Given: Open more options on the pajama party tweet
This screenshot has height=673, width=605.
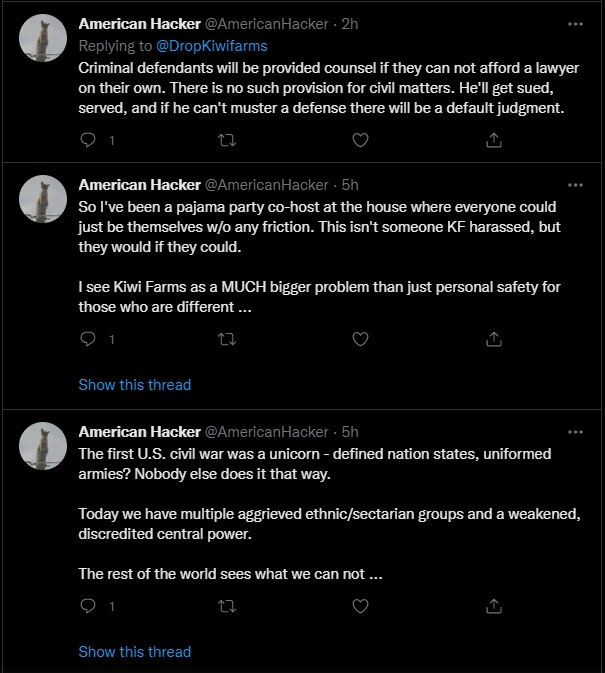Looking at the screenshot, I should (x=575, y=185).
